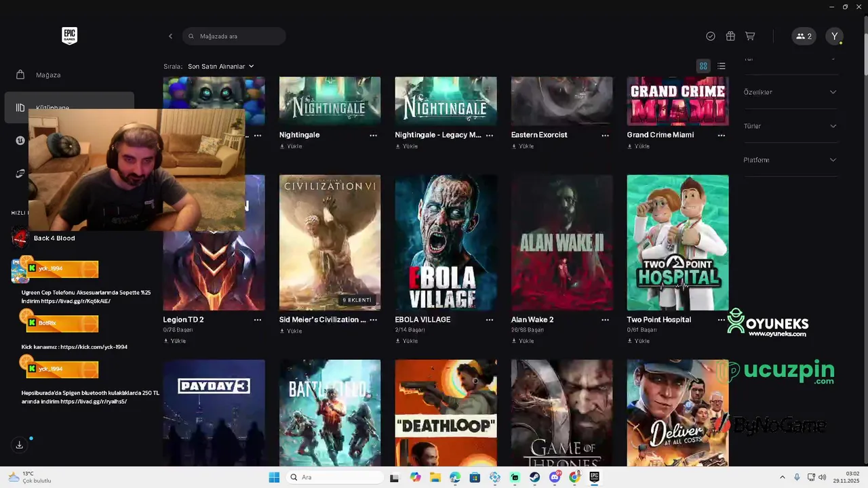The width and height of the screenshot is (868, 488).
Task: Open the Deliver At All Costs cover
Action: (x=677, y=413)
